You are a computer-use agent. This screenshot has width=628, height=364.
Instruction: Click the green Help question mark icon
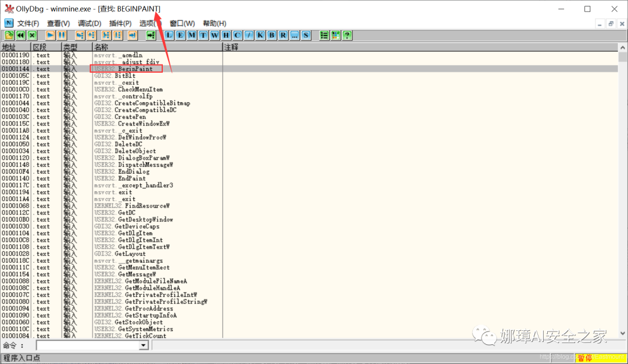(347, 35)
